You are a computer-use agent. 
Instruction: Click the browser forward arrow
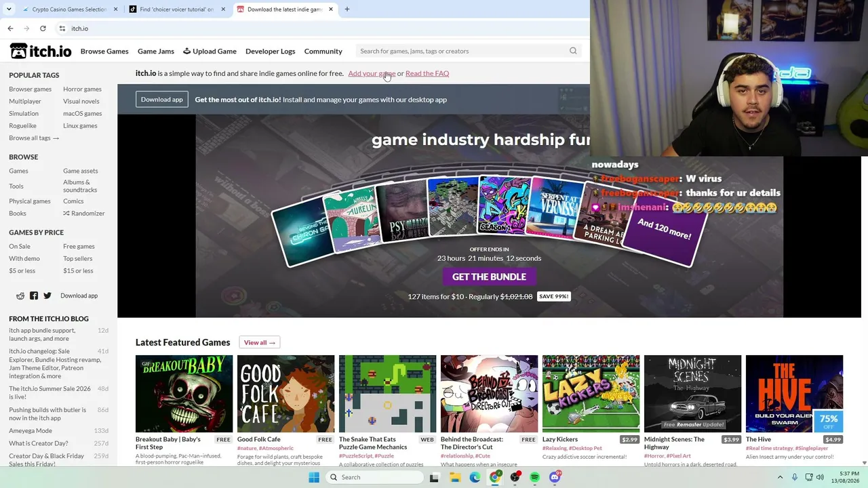click(26, 28)
